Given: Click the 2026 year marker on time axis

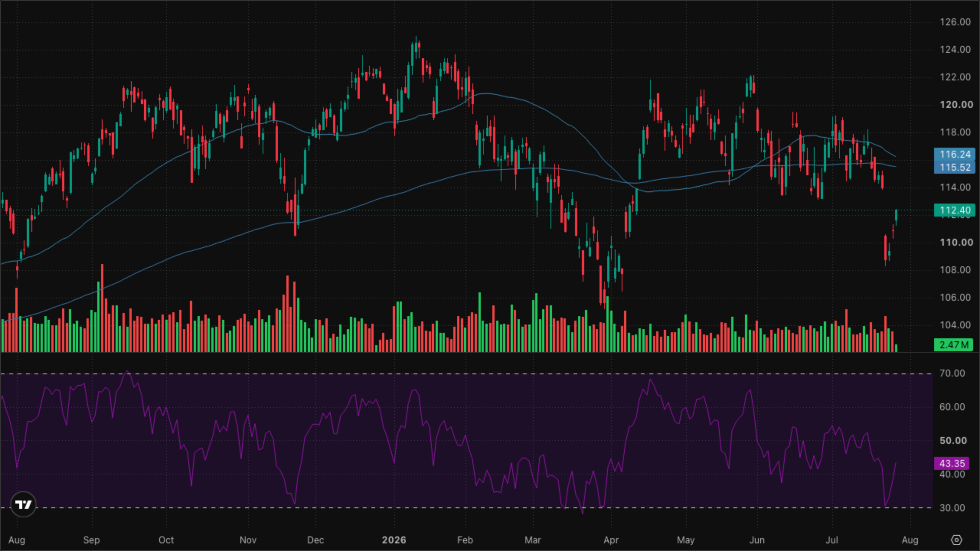Looking at the screenshot, I should pos(394,540).
